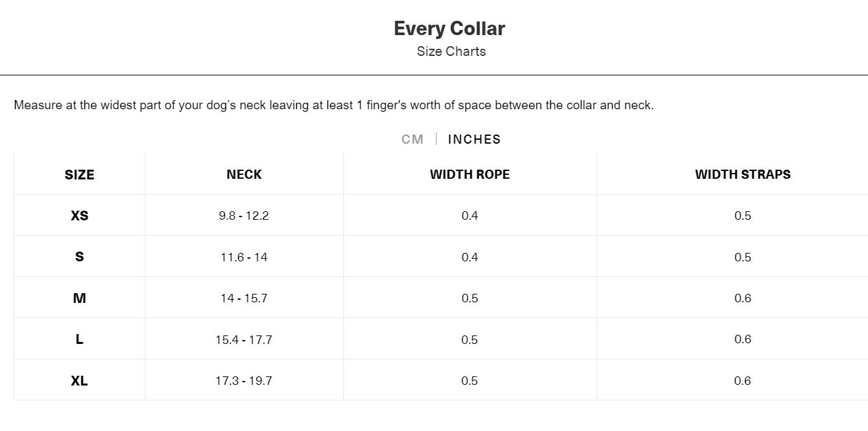868x431 pixels.
Task: Select the M size row label
Action: (79, 298)
